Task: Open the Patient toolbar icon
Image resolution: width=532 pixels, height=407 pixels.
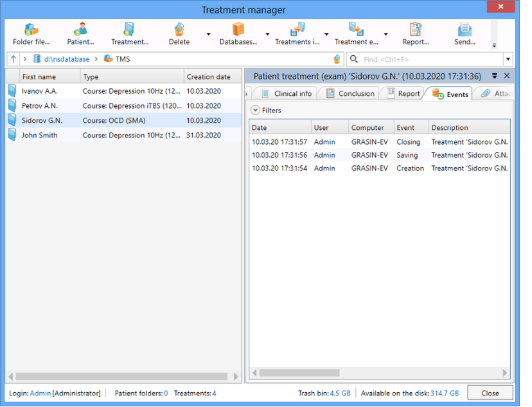Action: click(x=80, y=30)
